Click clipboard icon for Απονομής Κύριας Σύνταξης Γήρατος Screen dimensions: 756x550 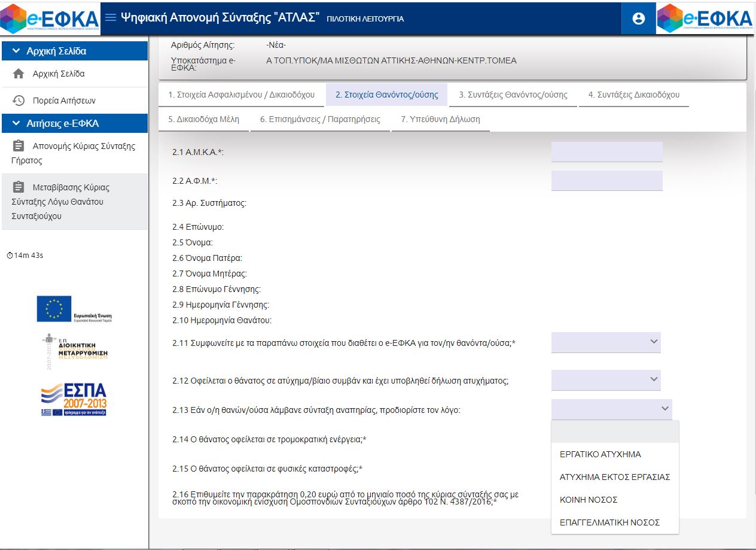coord(19,146)
